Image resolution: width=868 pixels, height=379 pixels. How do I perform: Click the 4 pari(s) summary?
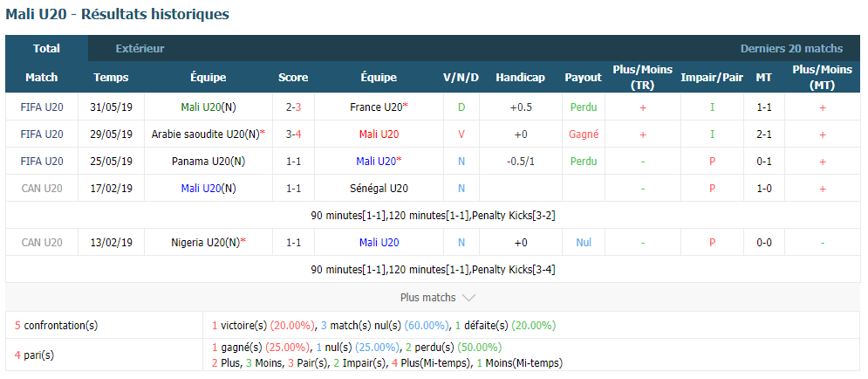pos(34,355)
